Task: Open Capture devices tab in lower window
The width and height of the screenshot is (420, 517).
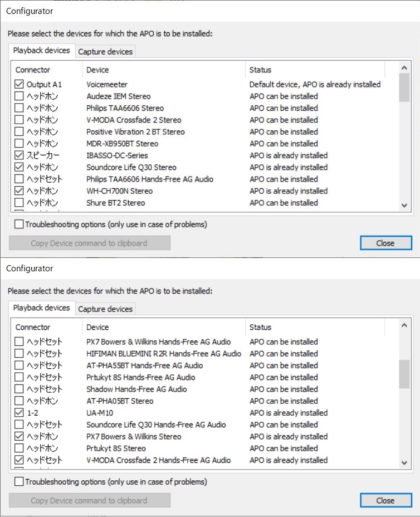Action: tap(105, 309)
